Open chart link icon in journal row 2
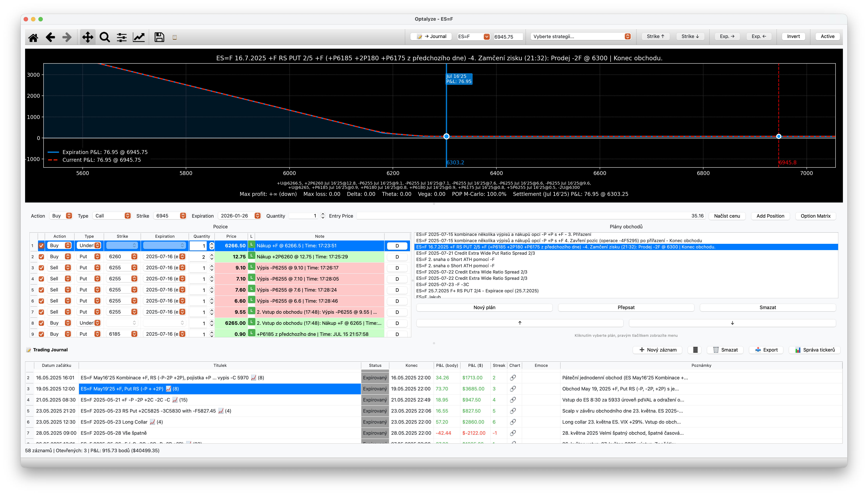This screenshot has height=495, width=868. 513,378
